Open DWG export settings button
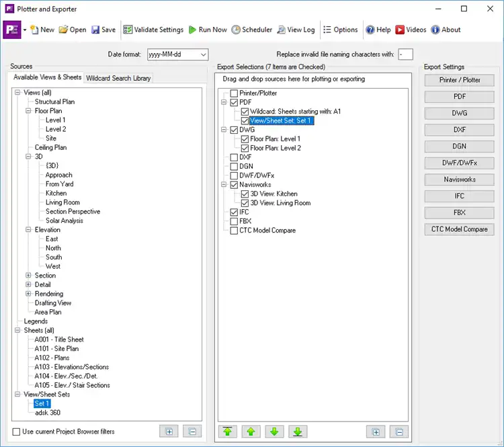504x447 pixels. (459, 113)
